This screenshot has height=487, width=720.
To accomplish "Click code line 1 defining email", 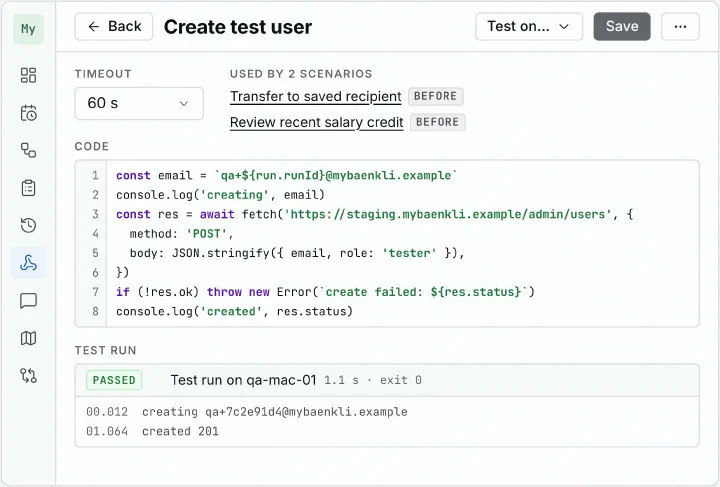I will coord(287,175).
